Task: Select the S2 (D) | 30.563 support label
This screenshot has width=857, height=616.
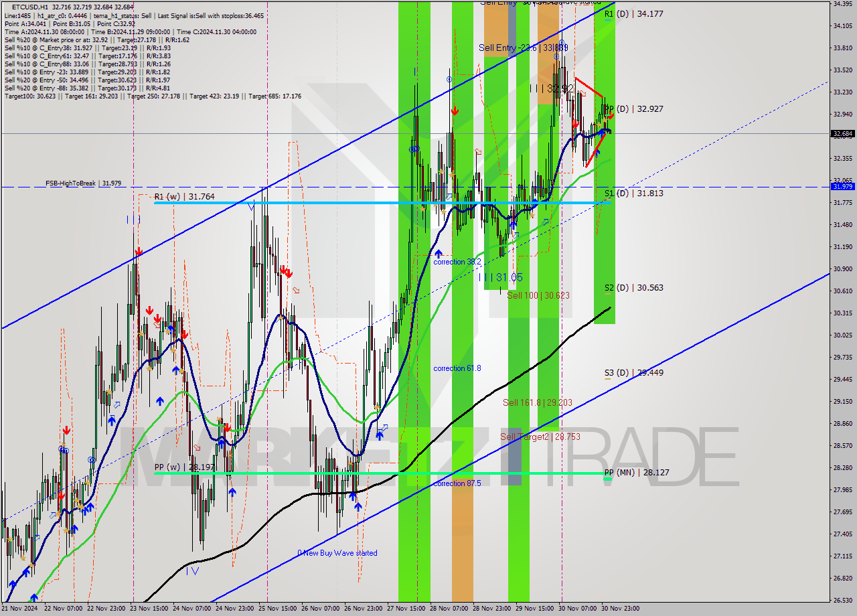Action: pyautogui.click(x=633, y=287)
